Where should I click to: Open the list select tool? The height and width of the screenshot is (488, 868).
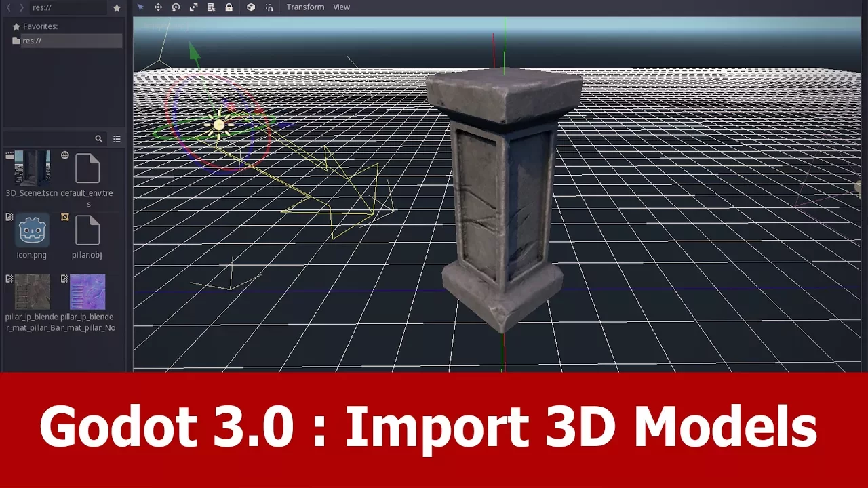(x=211, y=7)
